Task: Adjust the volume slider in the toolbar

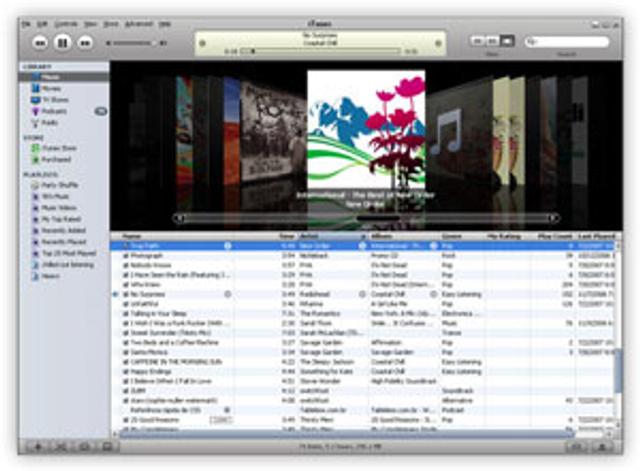Action: click(x=134, y=43)
